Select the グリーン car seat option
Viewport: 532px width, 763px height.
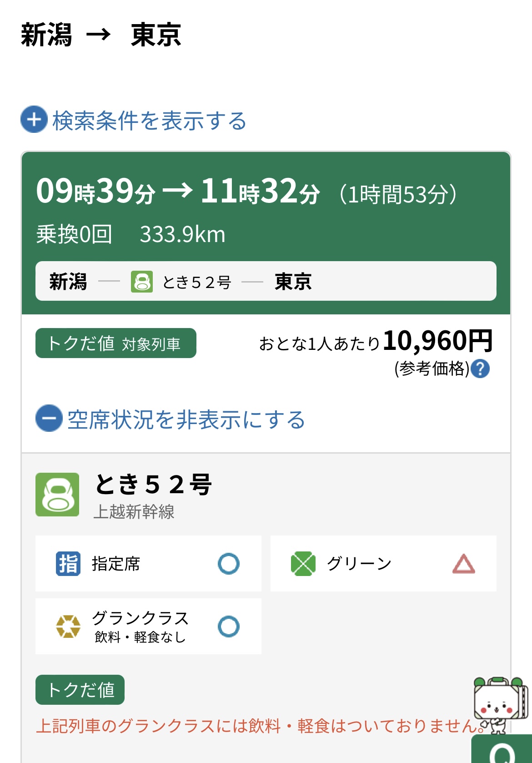click(x=383, y=564)
